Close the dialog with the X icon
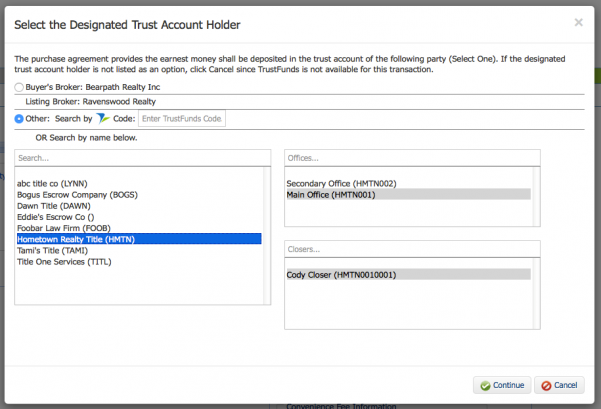 pos(578,23)
